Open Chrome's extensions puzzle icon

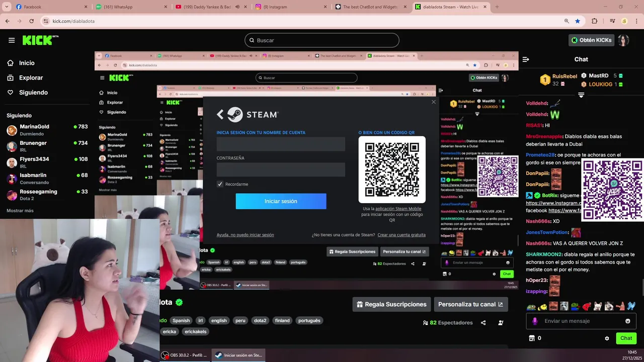click(595, 21)
